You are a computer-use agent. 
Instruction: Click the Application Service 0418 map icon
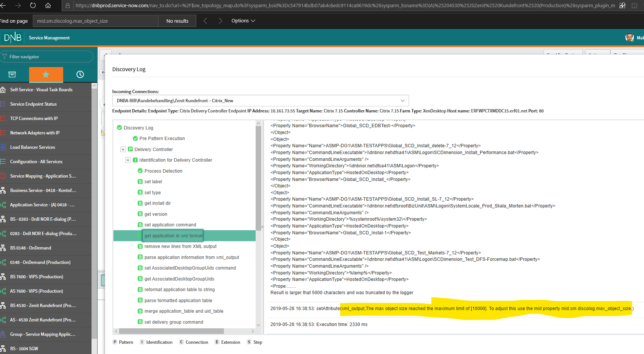[3, 205]
